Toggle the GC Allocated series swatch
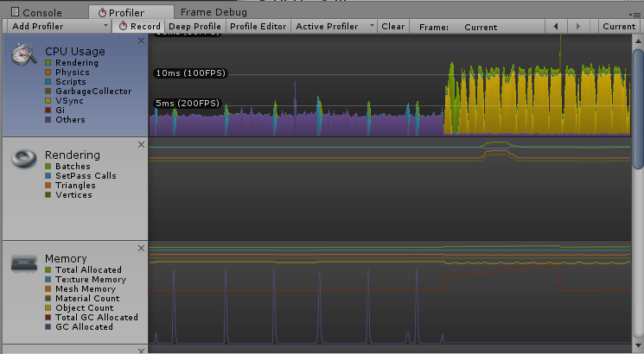This screenshot has height=354, width=644. coord(48,327)
